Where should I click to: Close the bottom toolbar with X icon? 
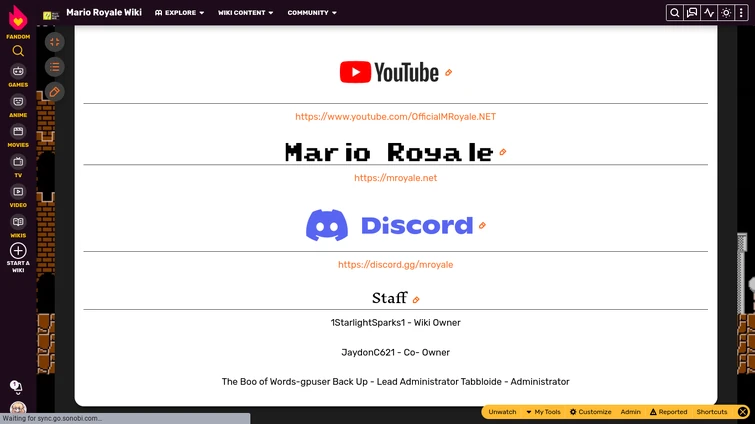pos(743,412)
